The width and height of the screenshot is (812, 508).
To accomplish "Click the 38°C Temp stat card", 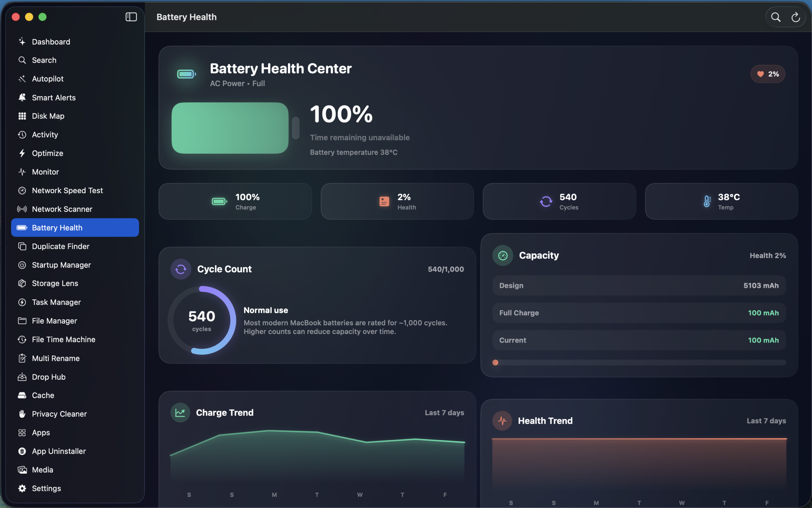I will click(x=721, y=201).
